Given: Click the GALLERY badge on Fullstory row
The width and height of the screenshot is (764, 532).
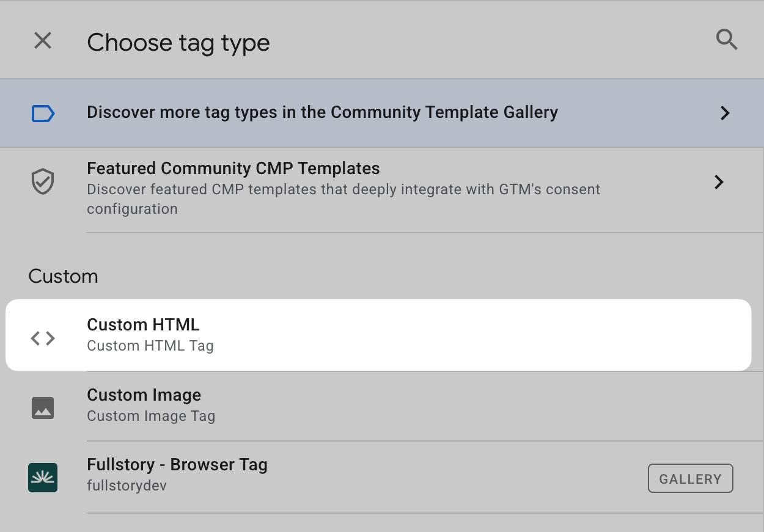Looking at the screenshot, I should click(691, 479).
